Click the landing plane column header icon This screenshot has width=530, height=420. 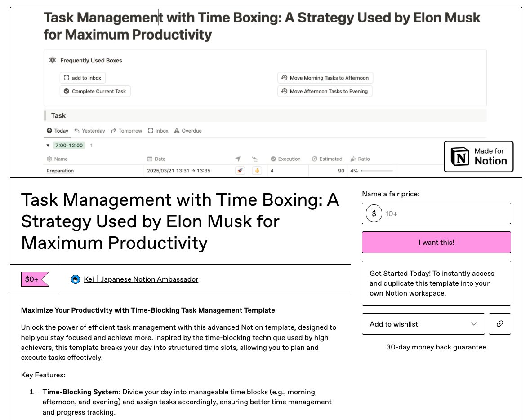pyautogui.click(x=255, y=159)
